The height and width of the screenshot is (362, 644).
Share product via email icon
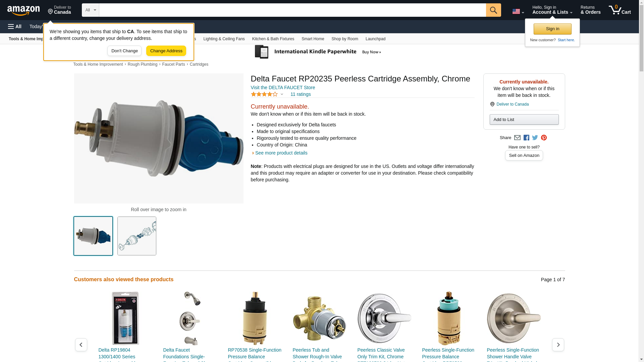[517, 138]
